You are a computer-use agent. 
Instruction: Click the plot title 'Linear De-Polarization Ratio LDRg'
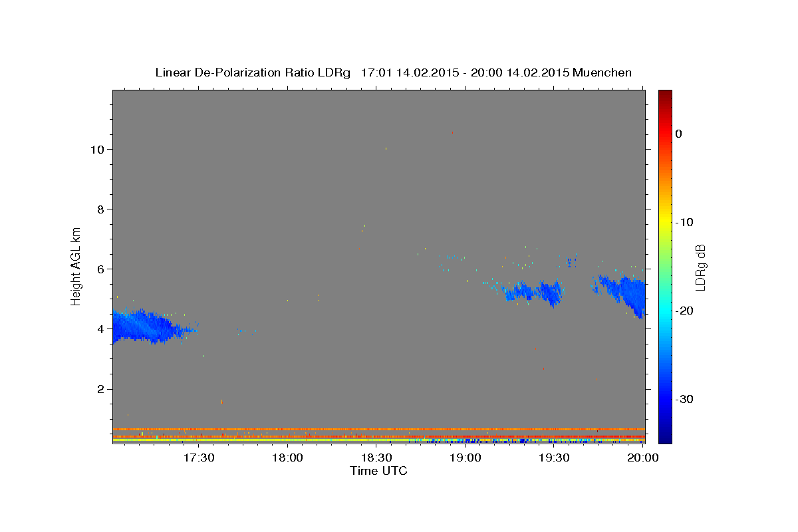pyautogui.click(x=253, y=72)
